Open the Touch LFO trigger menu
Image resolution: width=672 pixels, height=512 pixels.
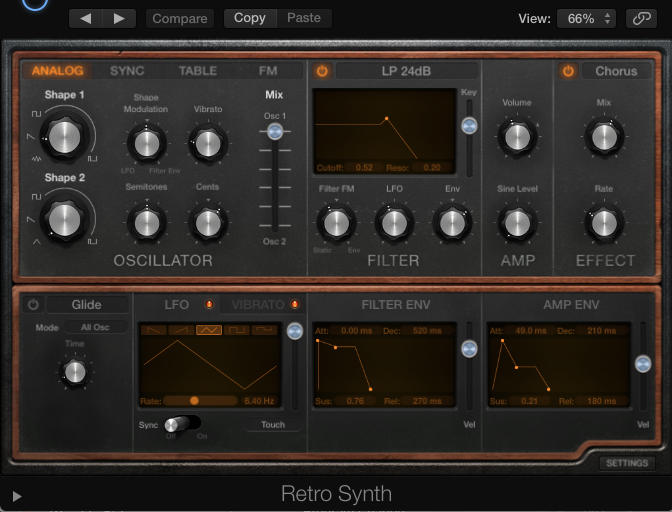coord(273,425)
